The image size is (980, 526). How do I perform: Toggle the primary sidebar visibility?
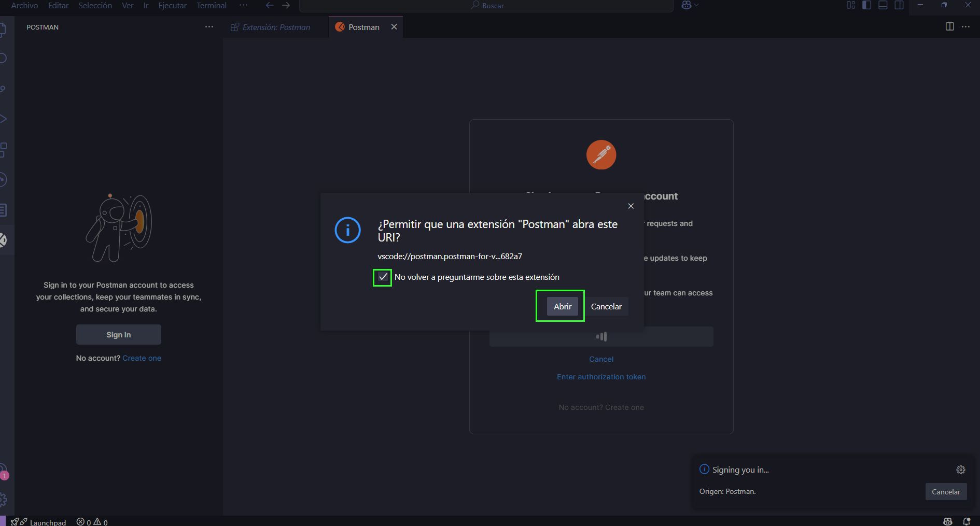coord(866,5)
